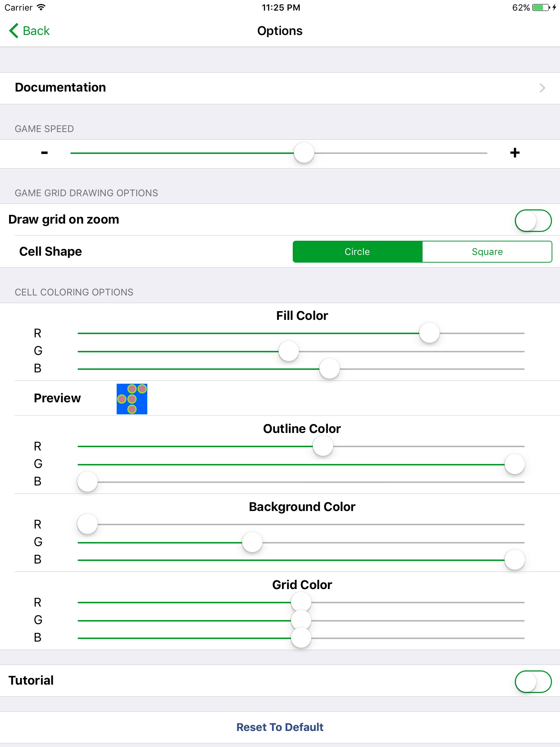Click the Background Color blue slider knob

coord(514,560)
